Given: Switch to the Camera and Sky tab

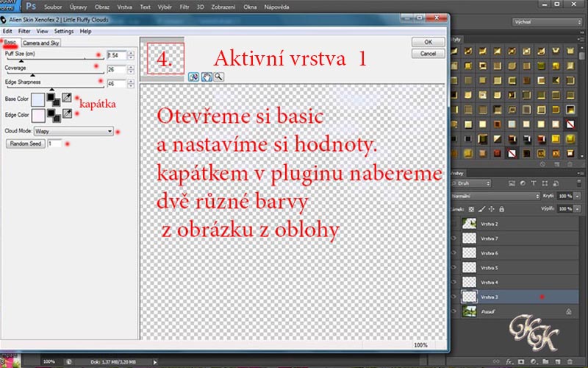Looking at the screenshot, I should (x=41, y=43).
